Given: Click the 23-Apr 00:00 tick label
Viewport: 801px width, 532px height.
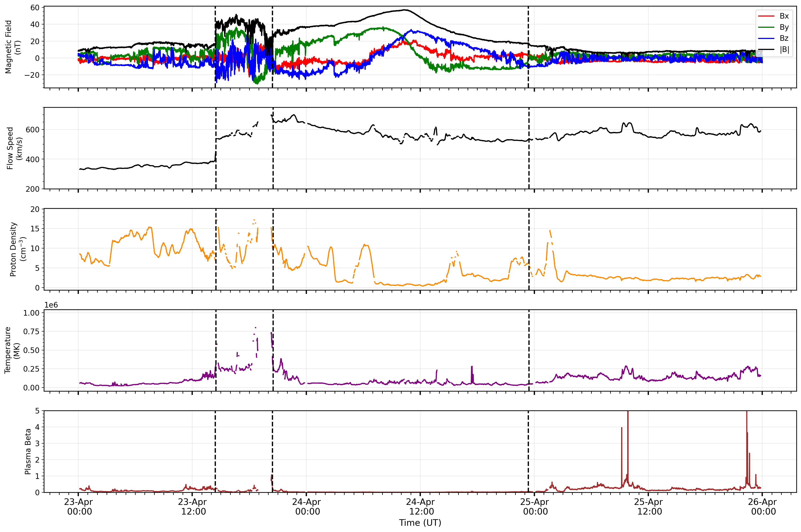Looking at the screenshot, I should tap(78, 506).
